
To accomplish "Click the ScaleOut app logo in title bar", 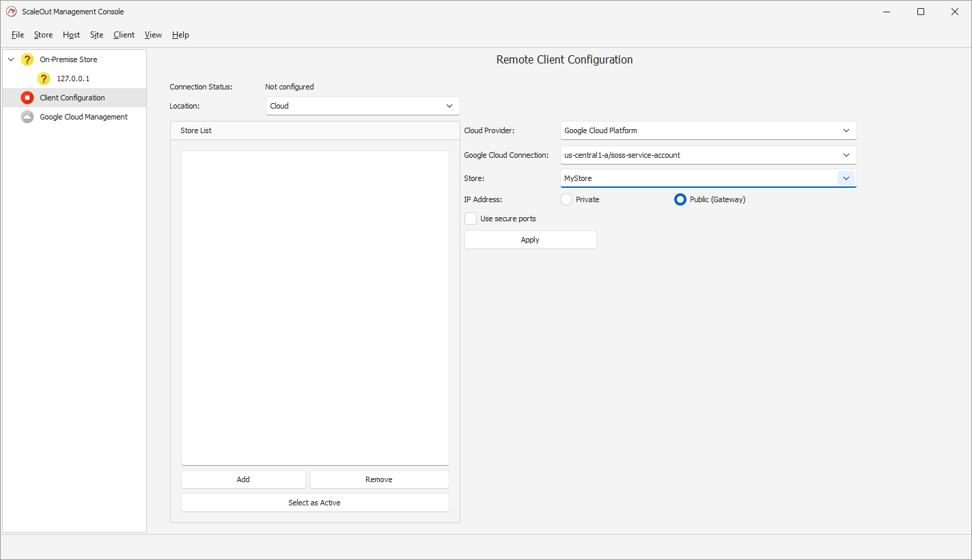I will 11,12.
